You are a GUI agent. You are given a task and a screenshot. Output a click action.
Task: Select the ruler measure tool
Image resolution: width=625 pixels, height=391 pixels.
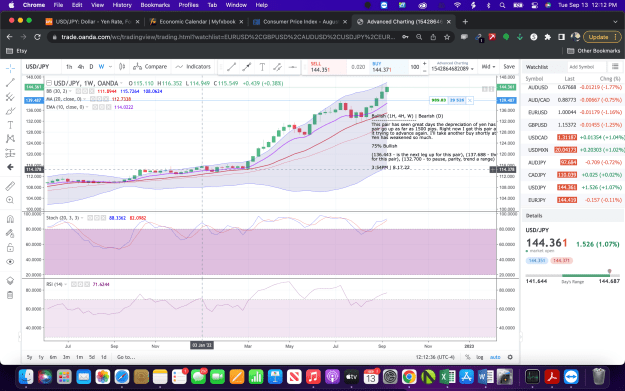[10, 186]
